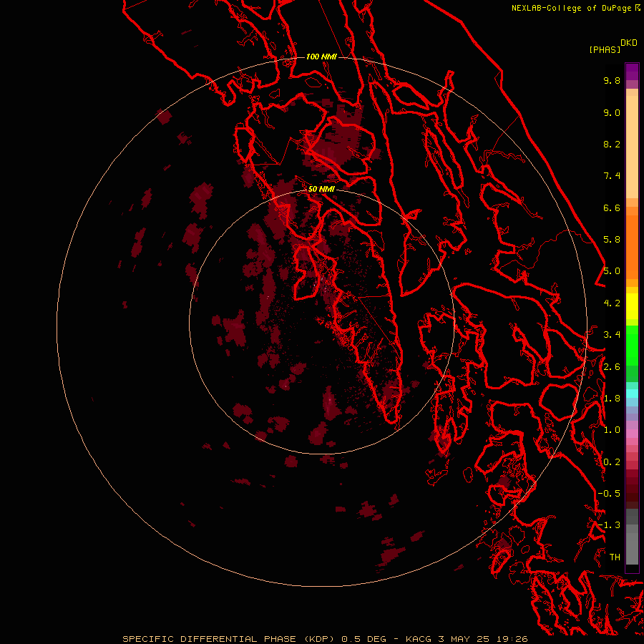Click the -1.3 value on the color scale
Viewport: 644px width, 644px height.
(609, 525)
